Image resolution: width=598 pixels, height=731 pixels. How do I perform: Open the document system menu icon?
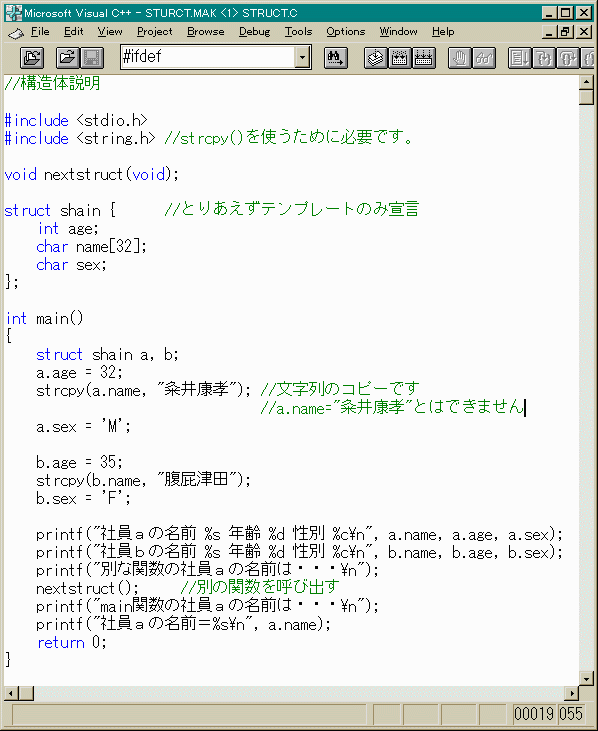point(15,33)
